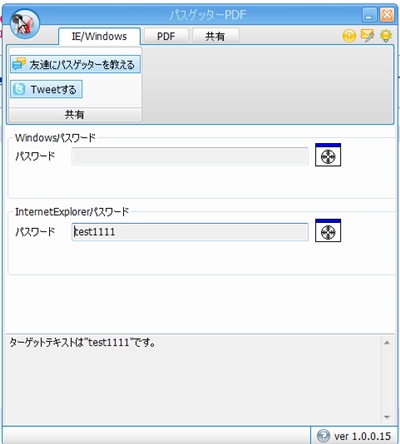Click the yellow exclamation warning icon

349,36
